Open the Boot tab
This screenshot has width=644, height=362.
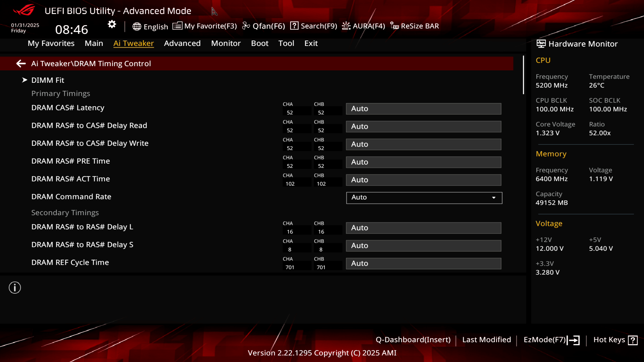[x=260, y=43]
